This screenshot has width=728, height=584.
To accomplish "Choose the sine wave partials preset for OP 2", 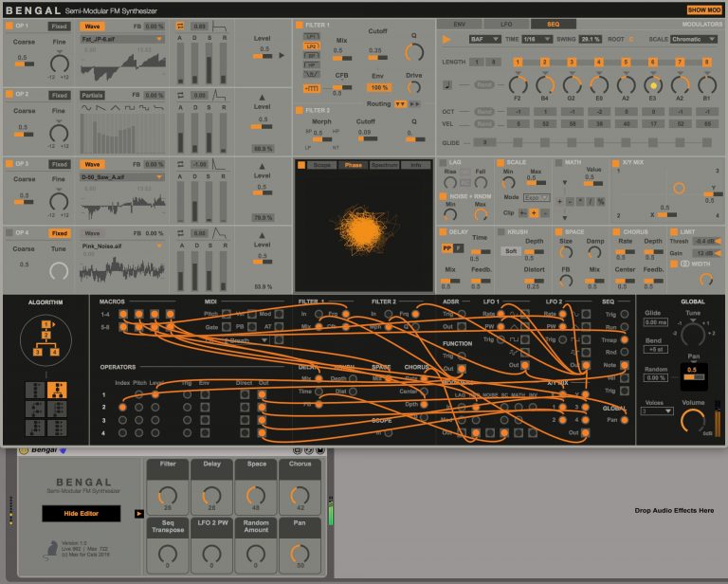I will pyautogui.click(x=86, y=108).
